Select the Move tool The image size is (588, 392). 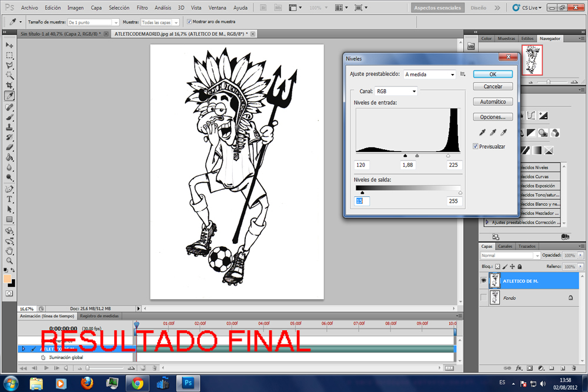tap(9, 45)
